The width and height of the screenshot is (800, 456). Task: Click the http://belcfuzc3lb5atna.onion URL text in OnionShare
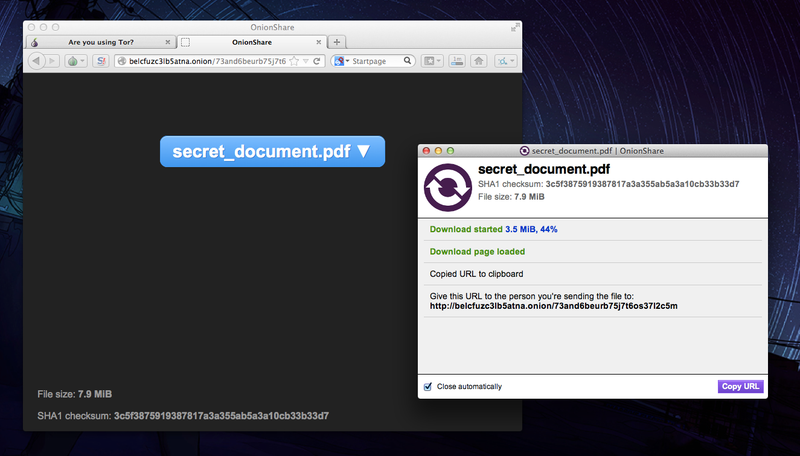click(554, 306)
